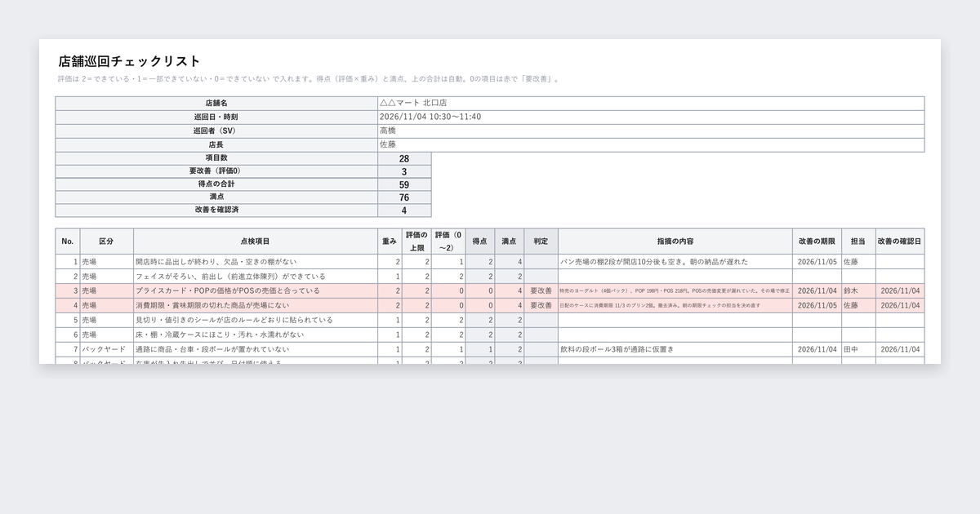980x514 pixels.
Task: Select the "評価の上限" column header
Action: [416, 241]
